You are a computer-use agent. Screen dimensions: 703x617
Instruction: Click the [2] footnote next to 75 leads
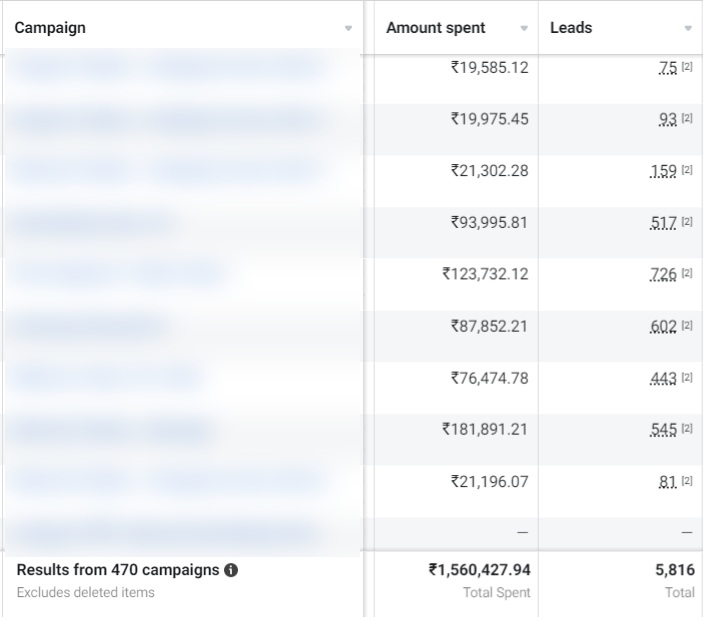(687, 67)
